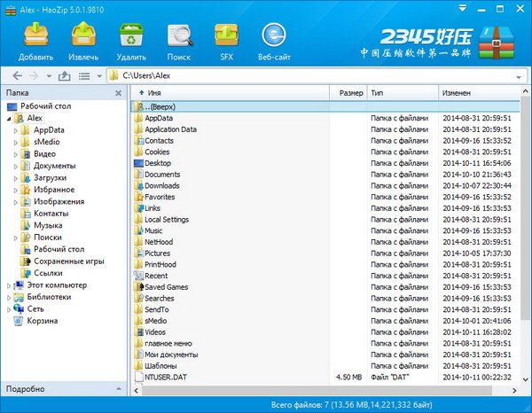532x413 pixels.
Task: Select the Music folder icon
Action: pyautogui.click(x=138, y=230)
